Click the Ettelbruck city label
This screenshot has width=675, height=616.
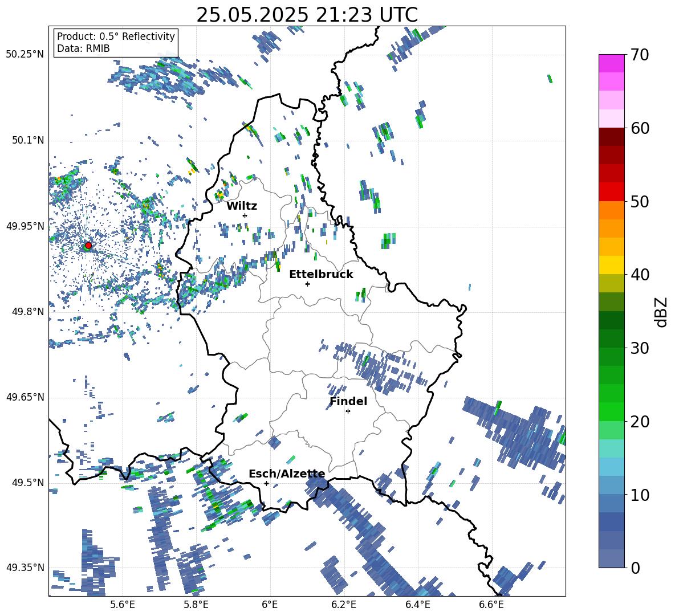pos(321,275)
